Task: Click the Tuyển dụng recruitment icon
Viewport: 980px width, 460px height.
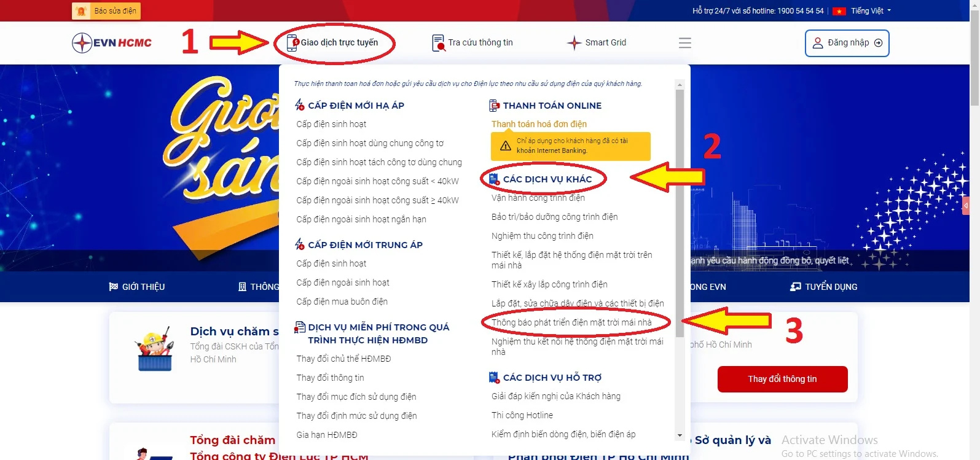Action: tap(796, 287)
